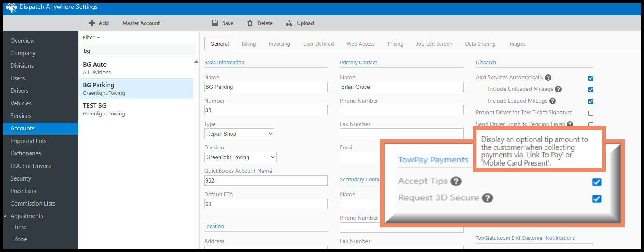Open the User Defined tab
Image resolution: width=644 pixels, height=252 pixels.
click(x=318, y=44)
